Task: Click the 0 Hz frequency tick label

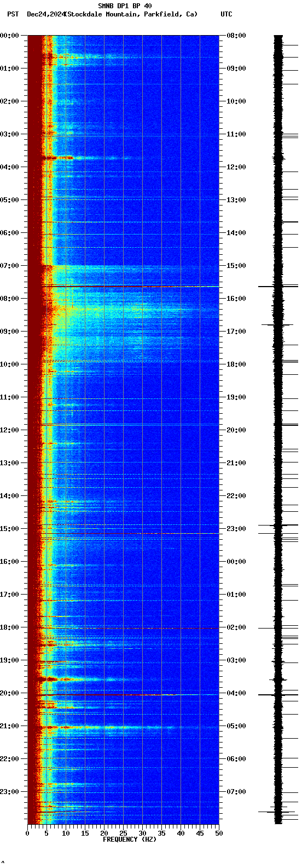Action: click(27, 833)
